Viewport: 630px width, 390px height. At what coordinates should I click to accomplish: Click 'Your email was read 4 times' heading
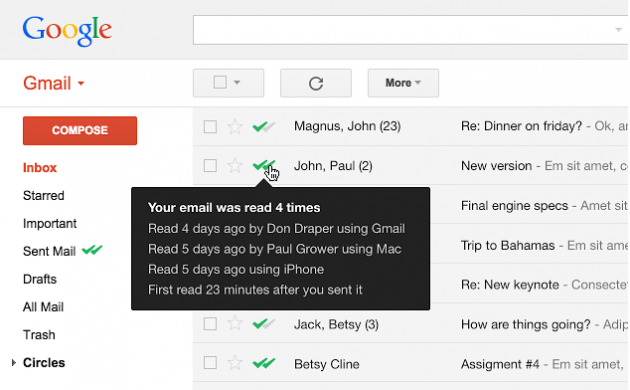coord(234,208)
